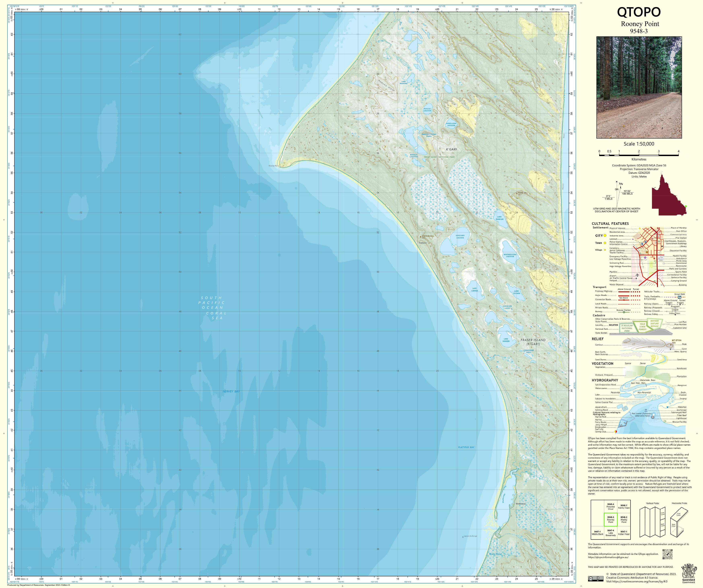Click the QTOPO title heading

639,12
